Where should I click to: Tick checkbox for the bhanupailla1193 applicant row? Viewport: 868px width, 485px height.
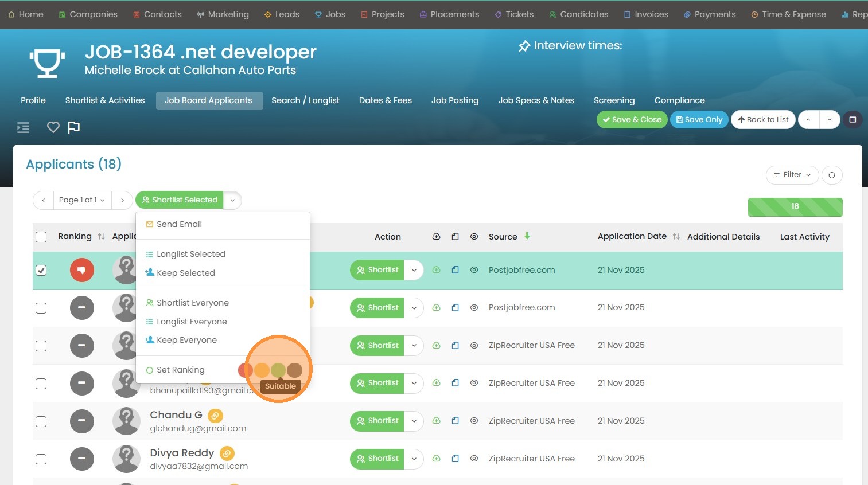click(x=41, y=384)
